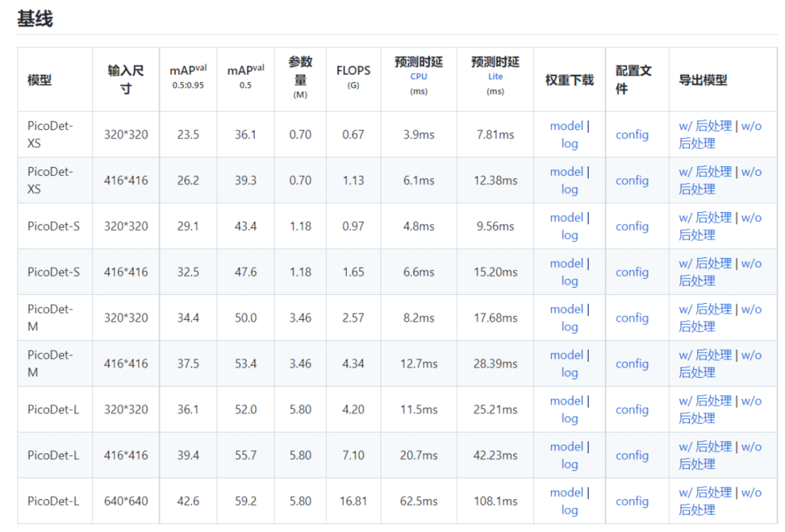Open log link for PicoDet-L 640*640 row
This screenshot has width=785, height=532.
pos(569,510)
